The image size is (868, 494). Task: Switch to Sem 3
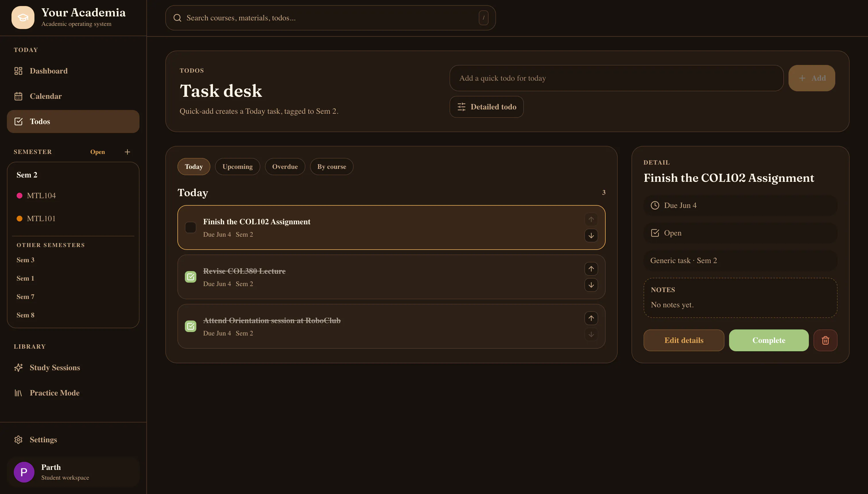[26, 260]
